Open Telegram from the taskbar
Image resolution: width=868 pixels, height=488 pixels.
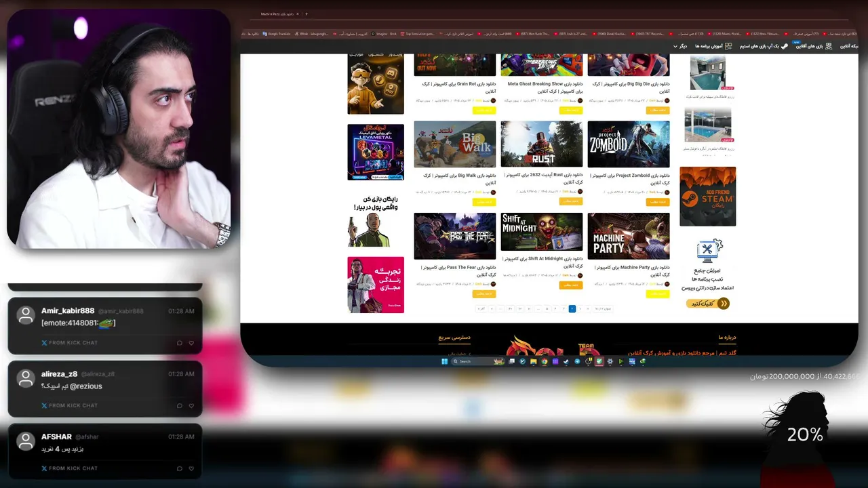tap(577, 361)
